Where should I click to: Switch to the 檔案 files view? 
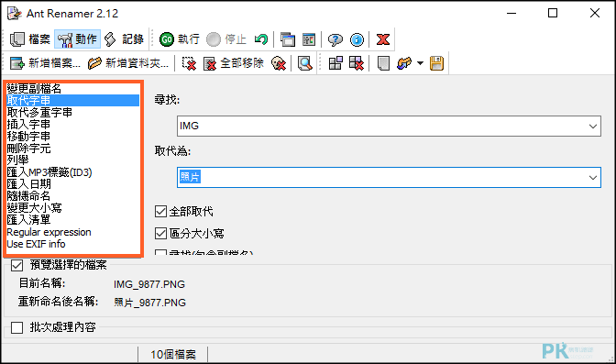tap(30, 39)
